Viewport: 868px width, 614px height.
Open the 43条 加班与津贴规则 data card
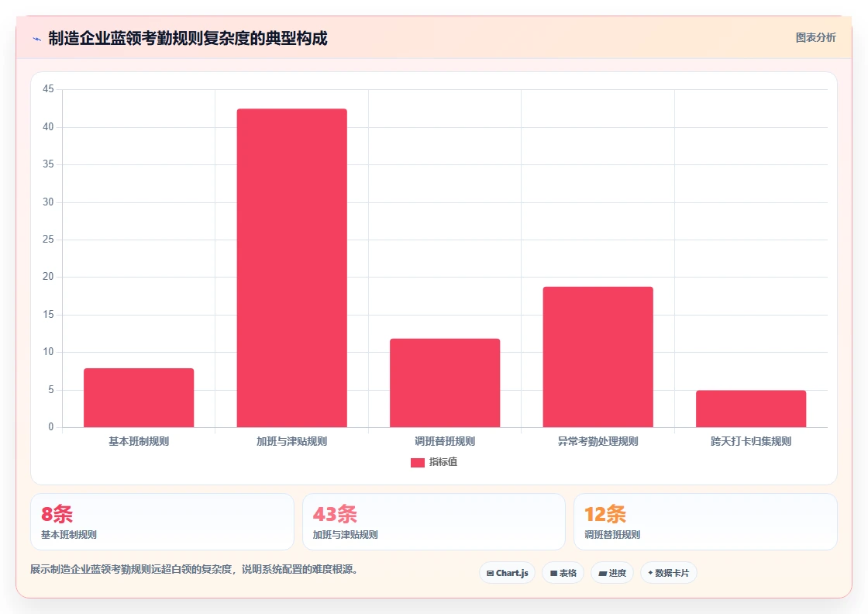pyautogui.click(x=434, y=522)
